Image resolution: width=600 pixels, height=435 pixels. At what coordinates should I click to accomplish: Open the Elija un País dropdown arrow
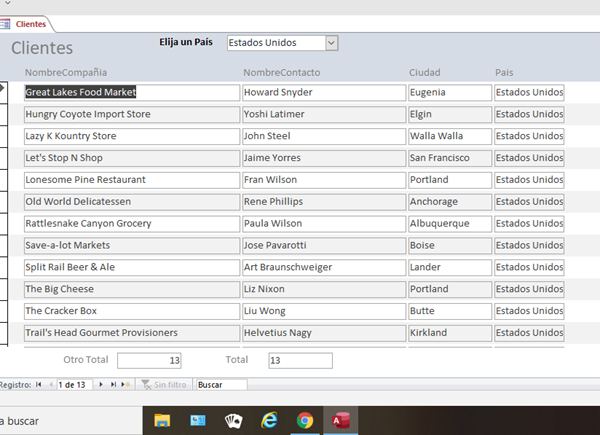pos(331,43)
